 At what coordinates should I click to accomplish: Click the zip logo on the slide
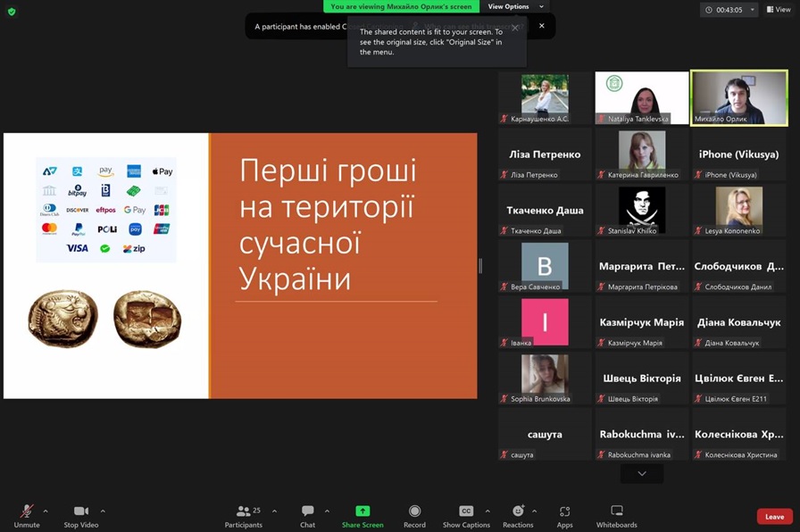[x=134, y=248]
